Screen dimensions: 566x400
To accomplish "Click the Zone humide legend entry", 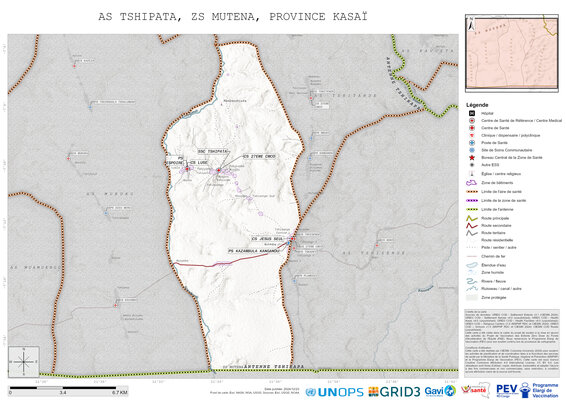I will point(492,273).
